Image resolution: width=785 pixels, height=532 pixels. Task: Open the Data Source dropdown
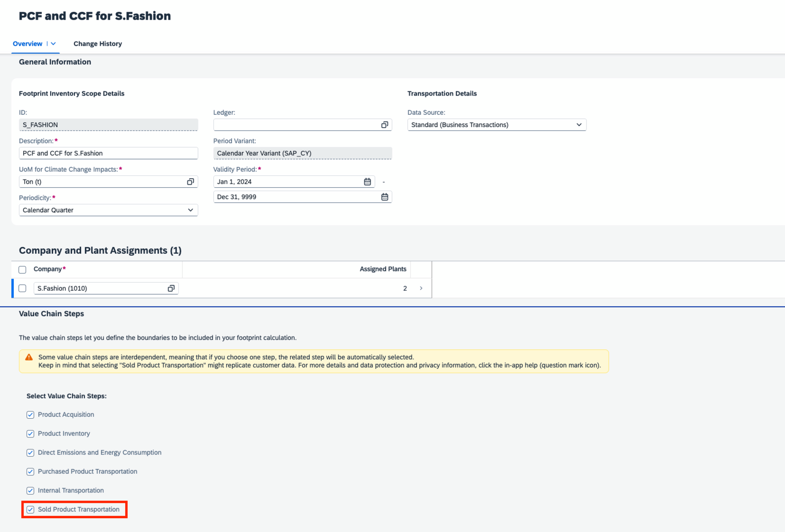(579, 125)
